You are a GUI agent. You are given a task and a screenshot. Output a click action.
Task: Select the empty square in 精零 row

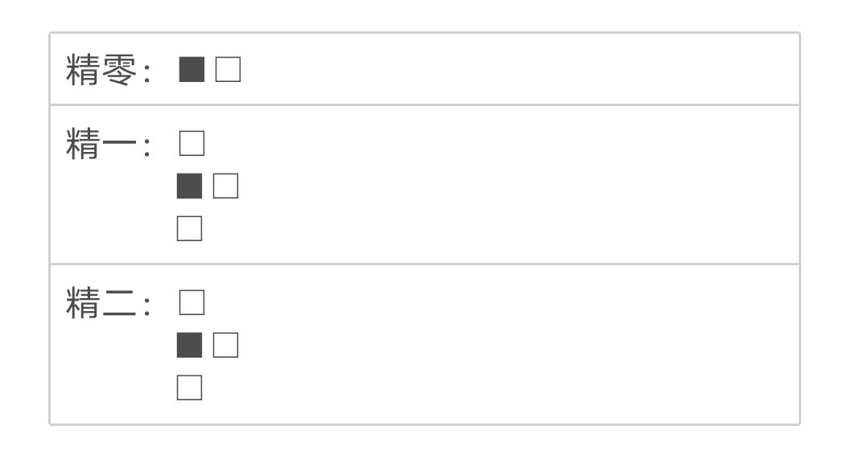coord(228,70)
